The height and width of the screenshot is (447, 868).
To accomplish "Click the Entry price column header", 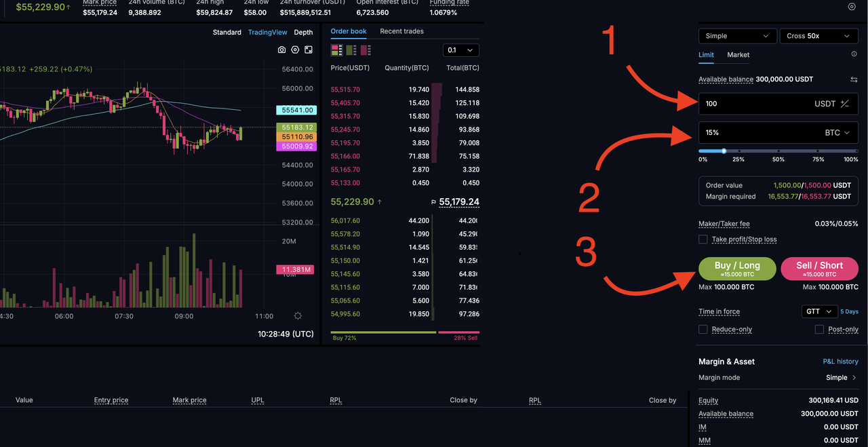I will [x=111, y=400].
